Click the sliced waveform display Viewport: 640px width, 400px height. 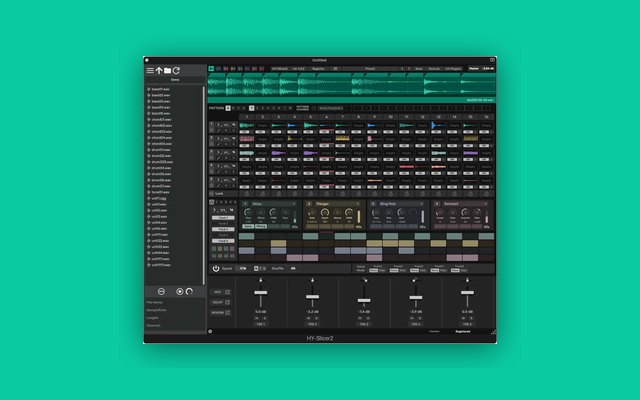click(x=352, y=85)
